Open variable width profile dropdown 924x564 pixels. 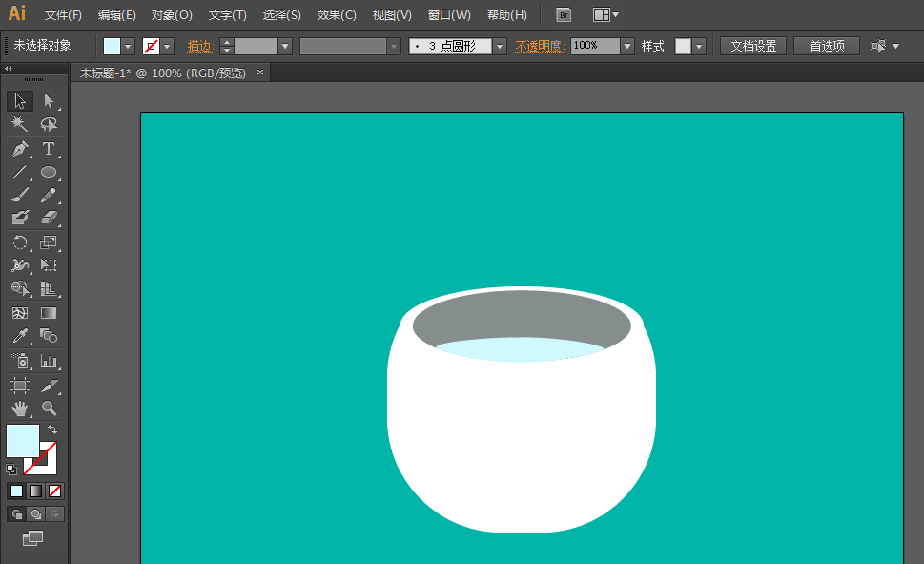[x=394, y=46]
